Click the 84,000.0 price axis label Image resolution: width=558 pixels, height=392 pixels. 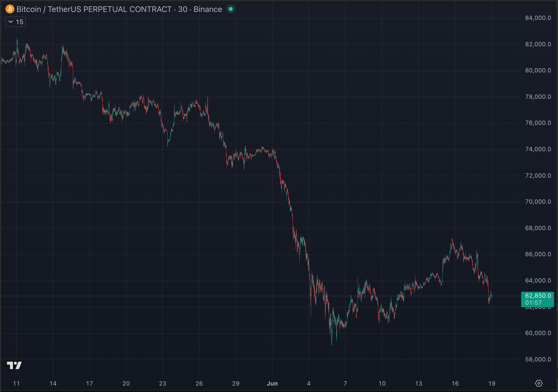pyautogui.click(x=538, y=18)
